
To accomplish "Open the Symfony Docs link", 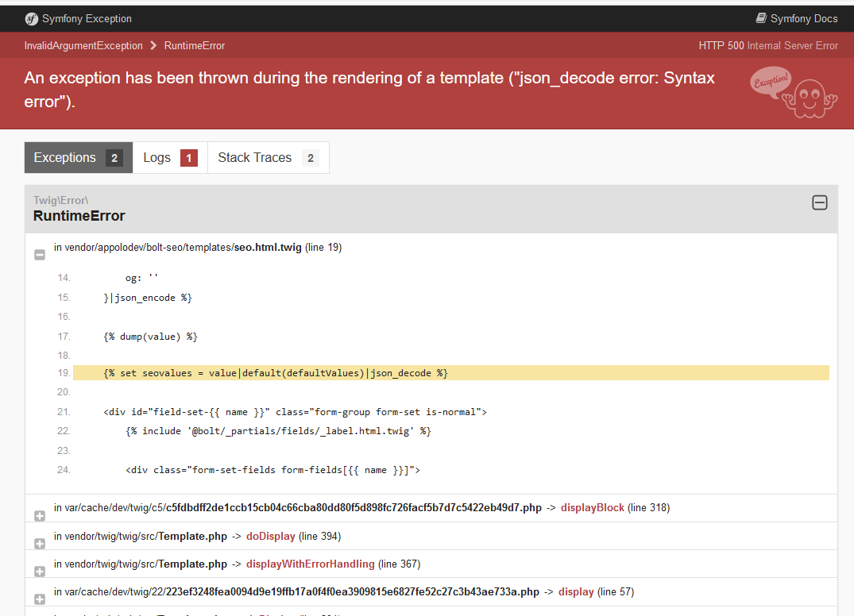I will 797,18.
